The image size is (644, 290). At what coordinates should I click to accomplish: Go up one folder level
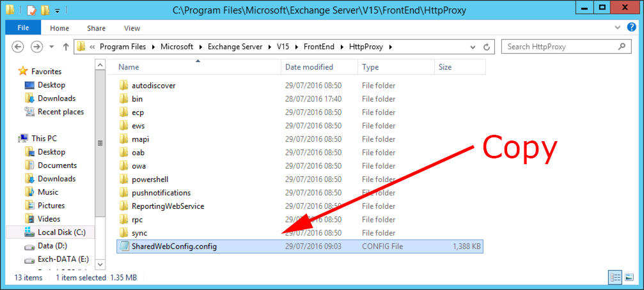66,47
